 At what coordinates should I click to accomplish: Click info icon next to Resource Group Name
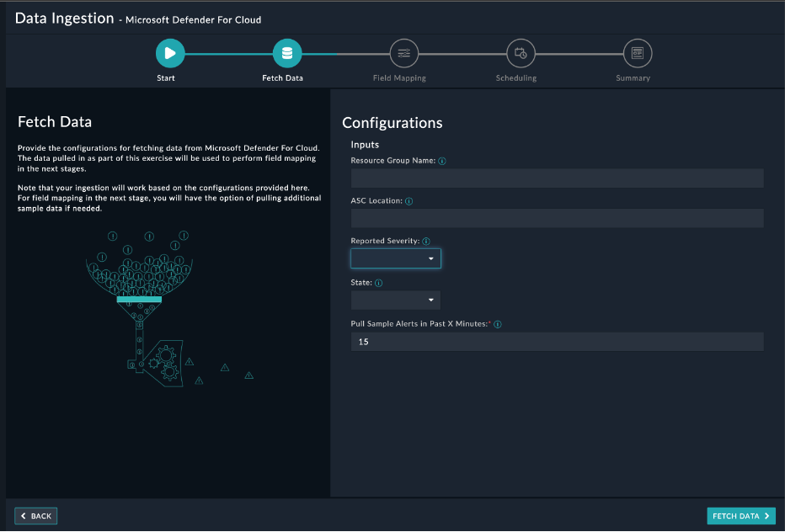tap(442, 161)
